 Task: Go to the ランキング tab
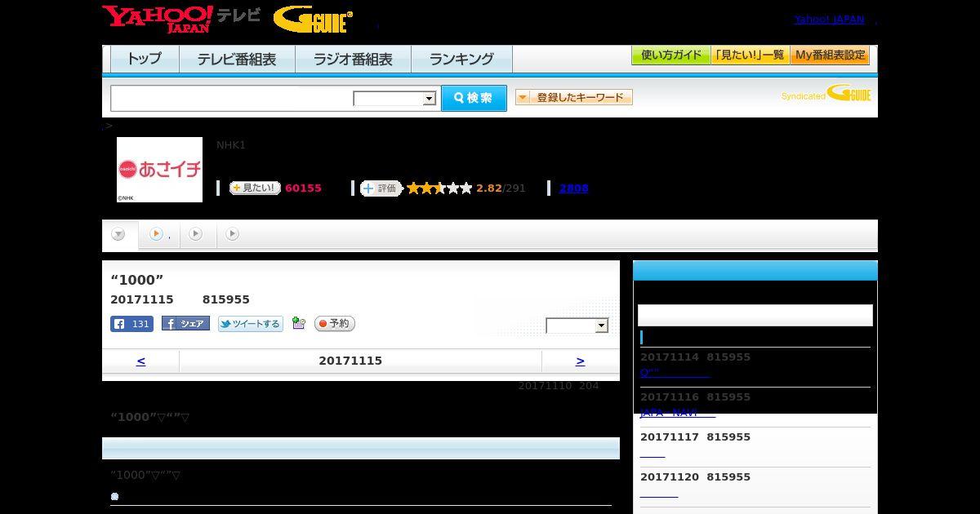461,60
